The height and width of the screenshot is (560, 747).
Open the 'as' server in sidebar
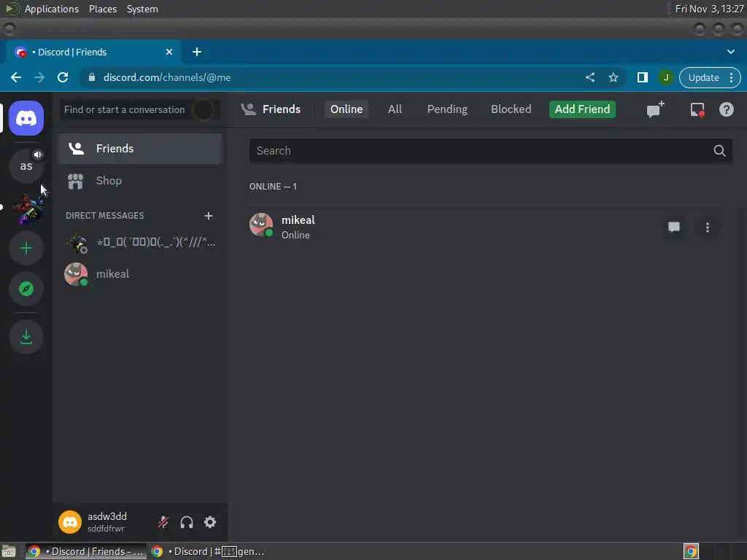coord(26,166)
